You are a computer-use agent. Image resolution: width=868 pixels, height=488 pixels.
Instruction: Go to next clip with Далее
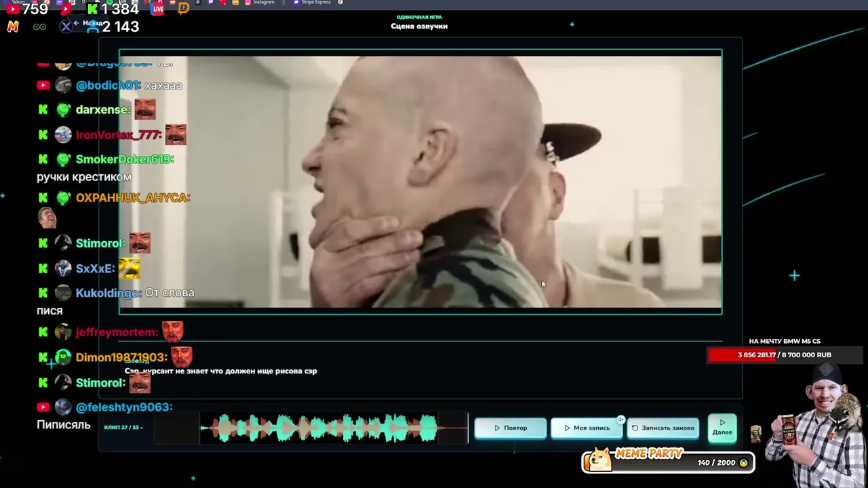click(722, 428)
